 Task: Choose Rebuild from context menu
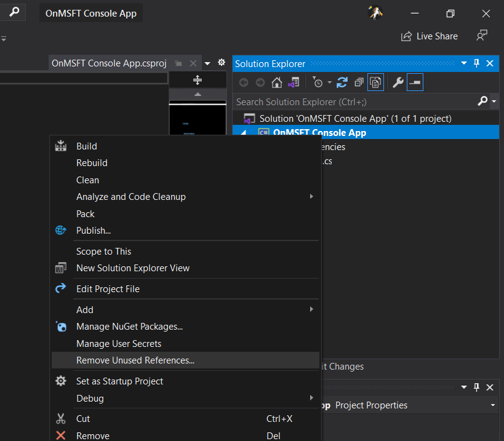coord(185,163)
